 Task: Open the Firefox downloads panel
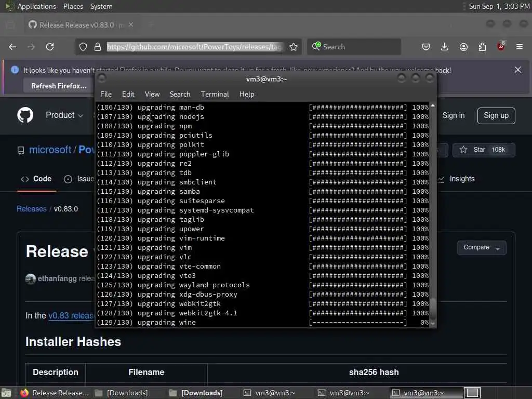pos(445,47)
